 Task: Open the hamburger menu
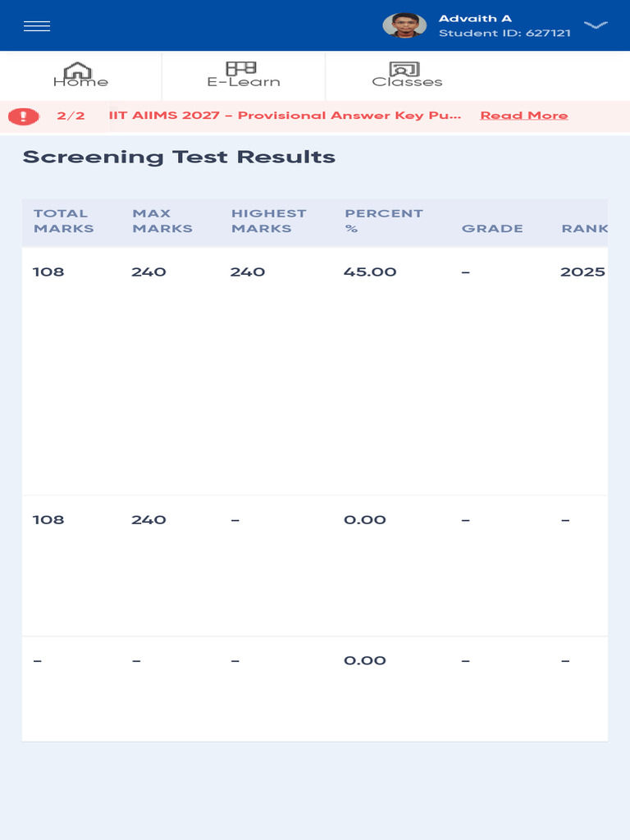37,26
